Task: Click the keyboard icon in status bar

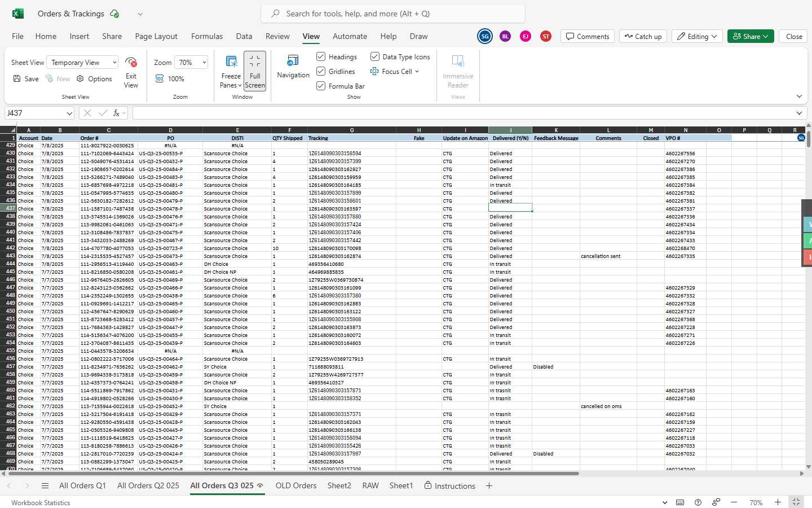Action: coord(680,502)
